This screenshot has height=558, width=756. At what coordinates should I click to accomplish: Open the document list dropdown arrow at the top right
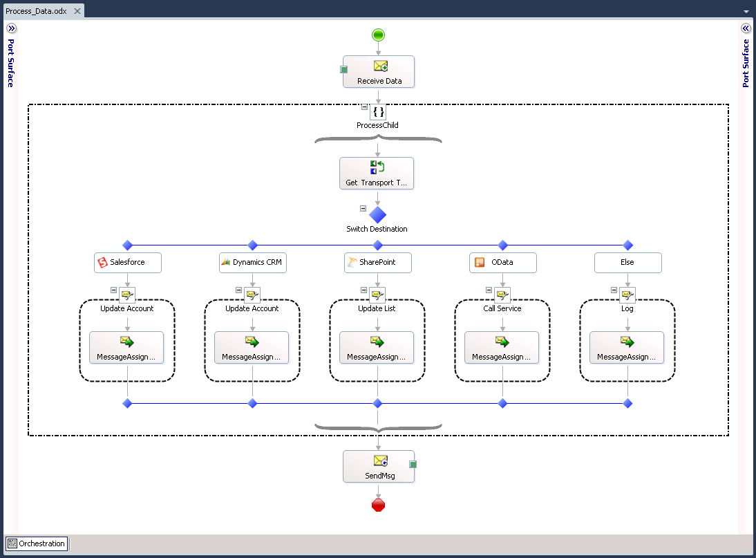click(x=746, y=12)
